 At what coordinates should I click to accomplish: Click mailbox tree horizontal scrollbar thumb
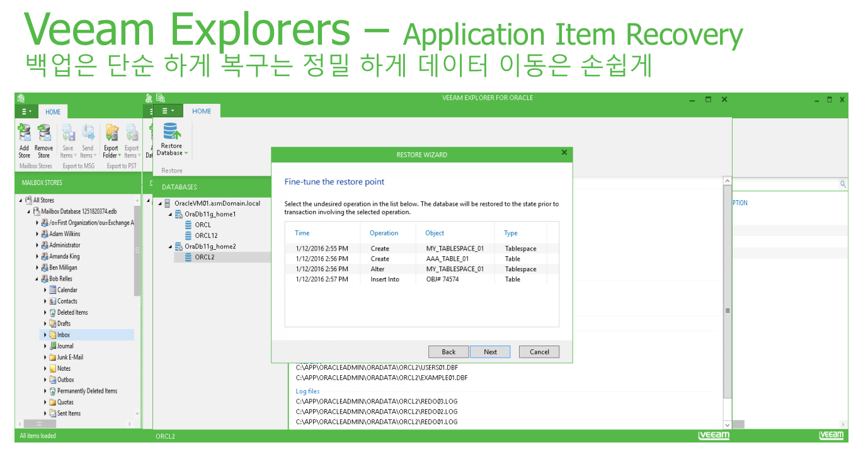coord(38,424)
